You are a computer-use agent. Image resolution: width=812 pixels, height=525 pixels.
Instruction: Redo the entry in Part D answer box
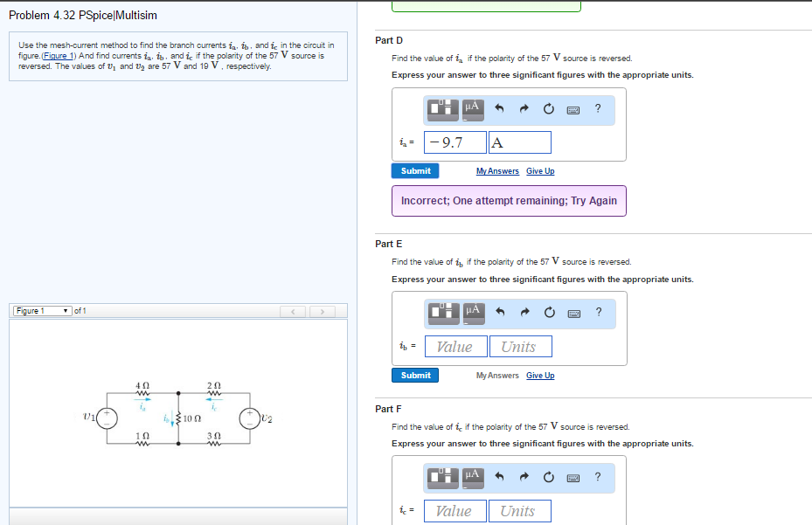(523, 109)
